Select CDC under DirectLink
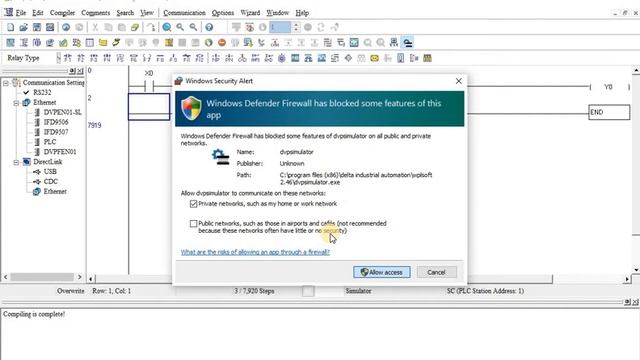640x360 pixels. (51, 182)
